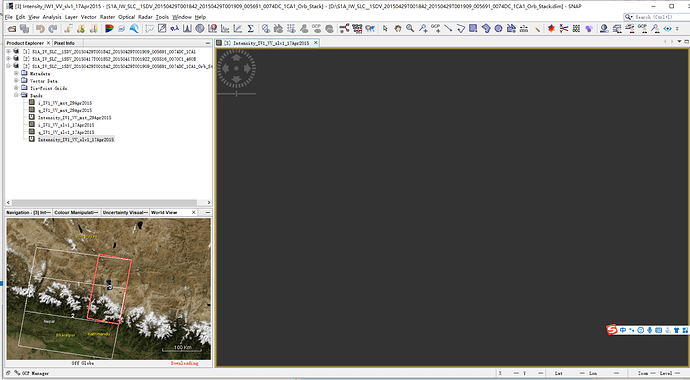This screenshot has height=380, width=690.
Task: Select the Draw Polyline tool
Action: click(461, 29)
